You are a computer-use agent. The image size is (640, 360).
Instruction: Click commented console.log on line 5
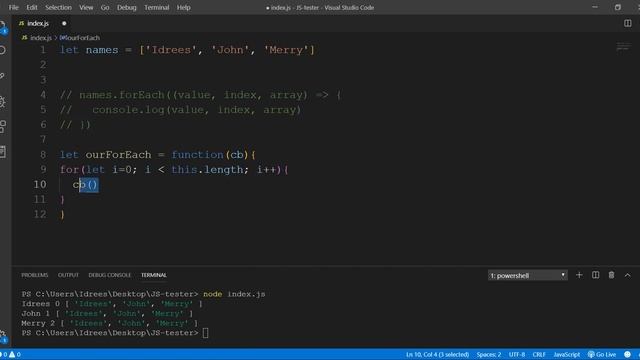[196, 110]
